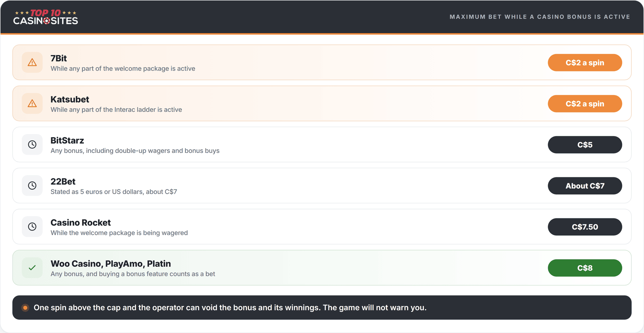Click the Top 10 Casino Sites logo
This screenshot has width=644, height=333.
point(45,17)
